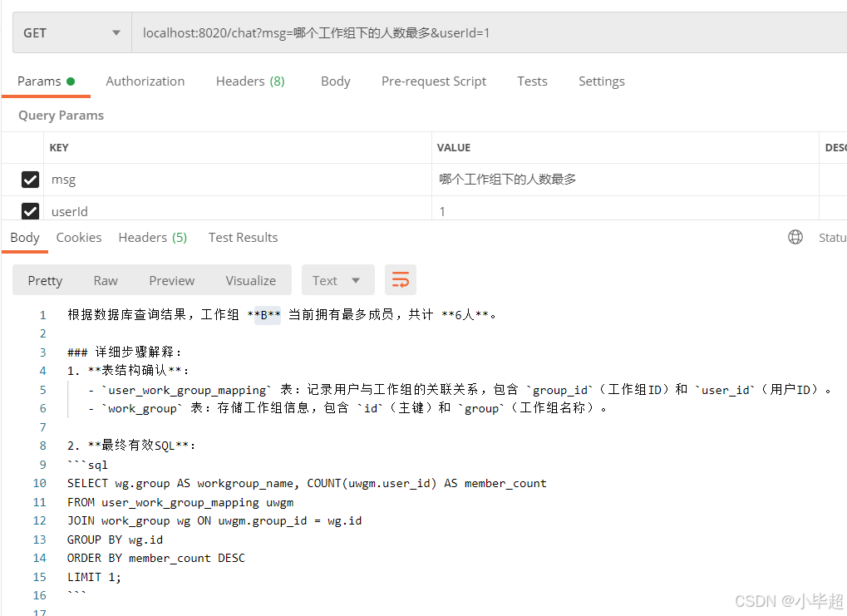
Task: Open the request Body tab
Action: pos(336,81)
